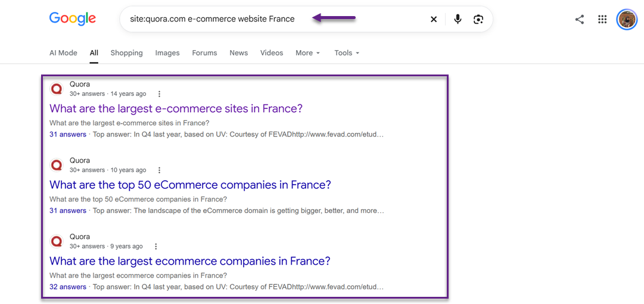Screen dimensions: 644x304
Task: Open the three-dot menu of the 14 years ago result
Action: click(159, 94)
